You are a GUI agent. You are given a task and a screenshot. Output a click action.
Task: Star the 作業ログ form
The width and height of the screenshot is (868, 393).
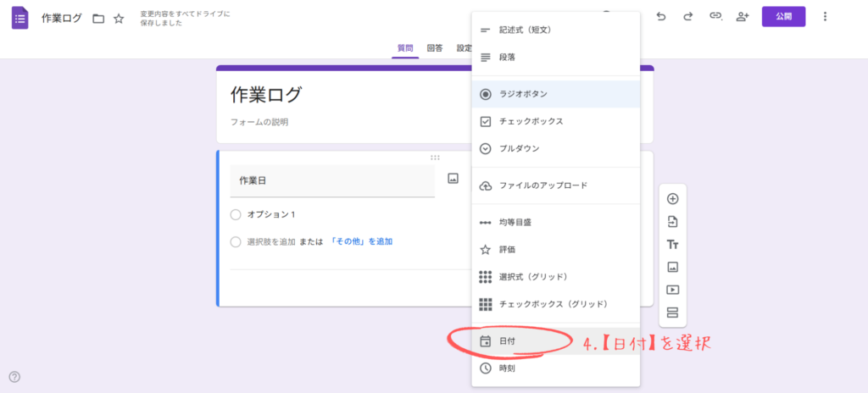tap(119, 19)
